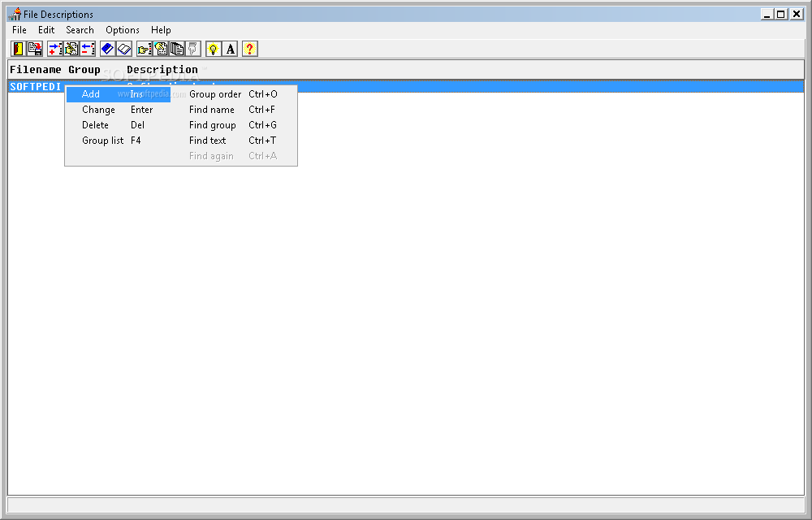Choose Add from the context menu
Screen dimensions: 812x520
[118, 94]
